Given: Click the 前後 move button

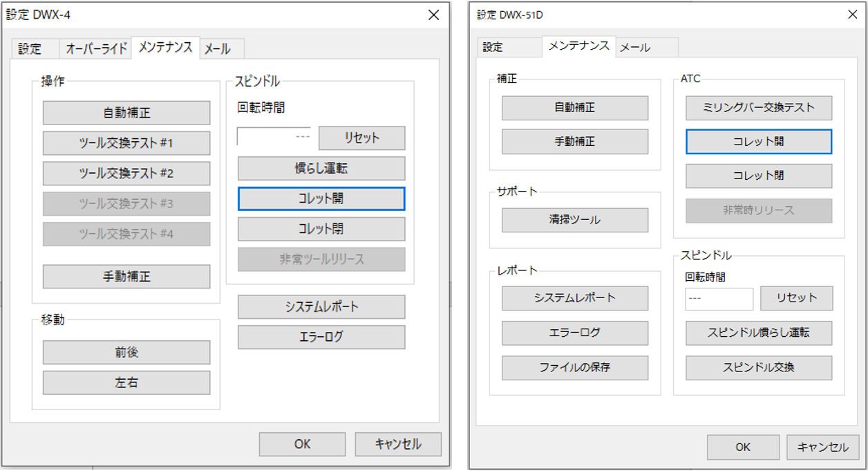Looking at the screenshot, I should tap(126, 352).
